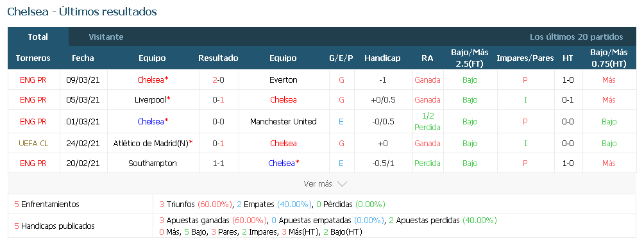Click the Handicap column header
644x243 pixels.
[x=382, y=58]
